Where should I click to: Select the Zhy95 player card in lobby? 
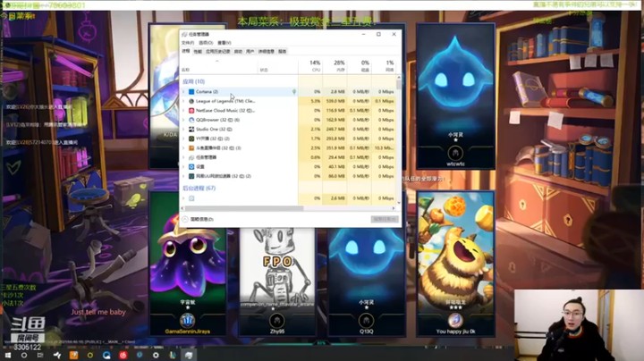tap(276, 282)
